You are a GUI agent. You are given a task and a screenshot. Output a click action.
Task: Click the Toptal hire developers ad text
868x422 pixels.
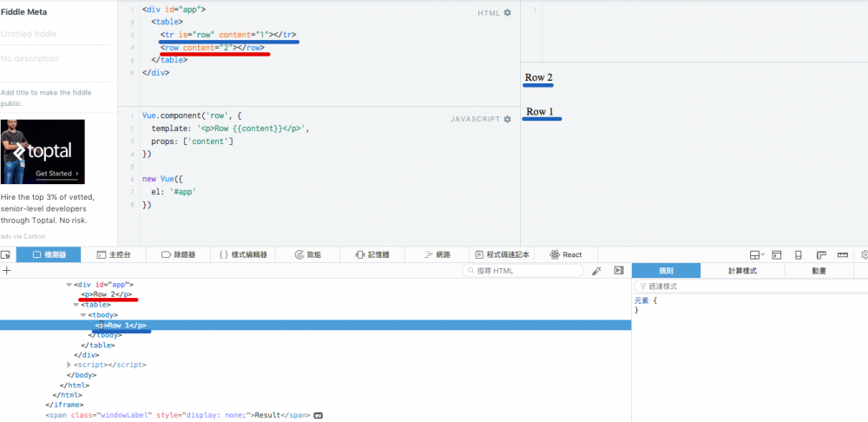tap(48, 208)
